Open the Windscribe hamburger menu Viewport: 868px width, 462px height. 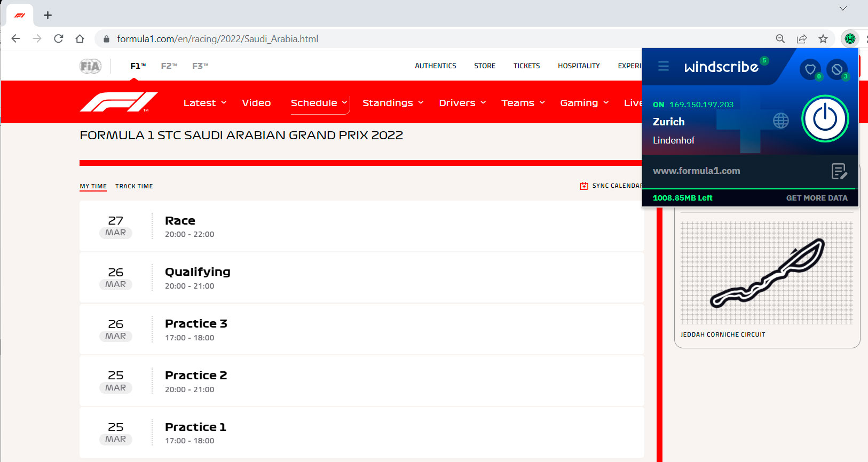pos(664,66)
